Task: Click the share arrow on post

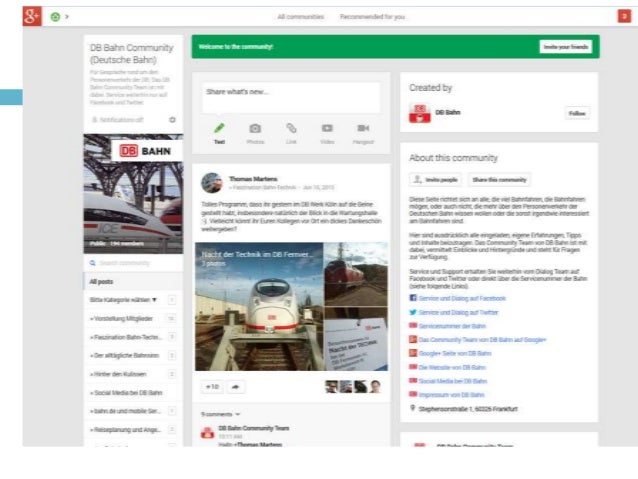Action: tap(235, 387)
